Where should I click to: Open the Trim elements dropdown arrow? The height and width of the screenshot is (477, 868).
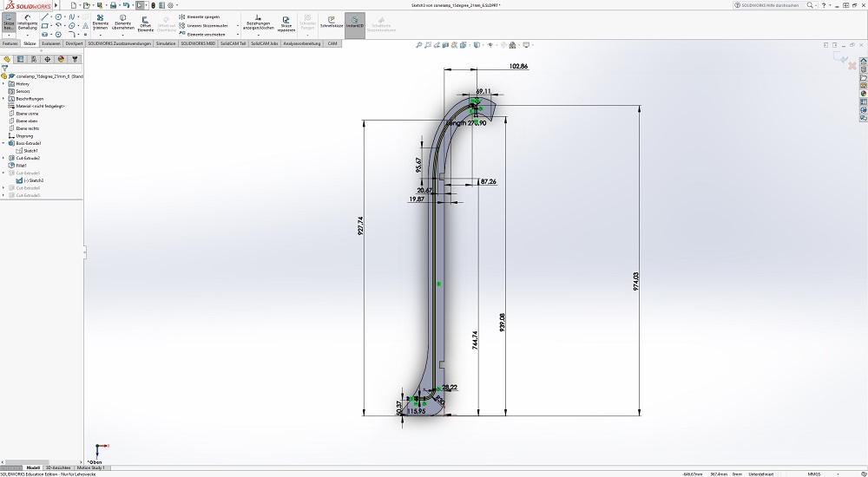100,35
